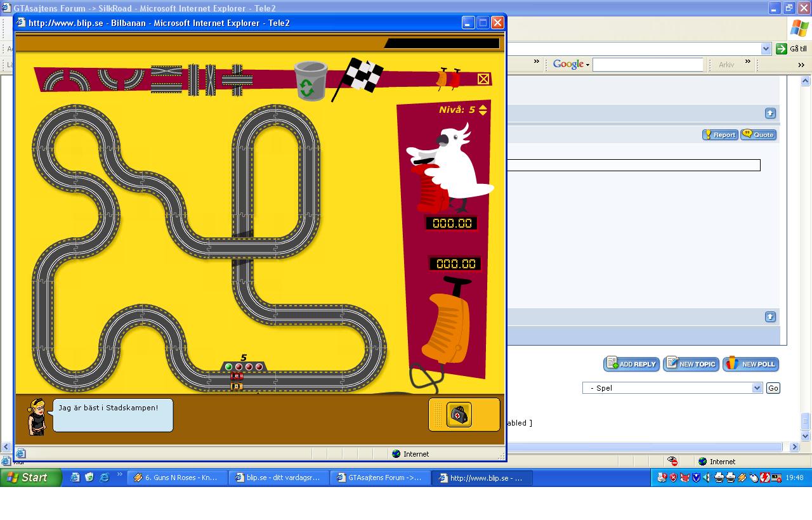The height and width of the screenshot is (520, 812).
Task: Click the crossed box icon in game toolbar
Action: [x=483, y=79]
